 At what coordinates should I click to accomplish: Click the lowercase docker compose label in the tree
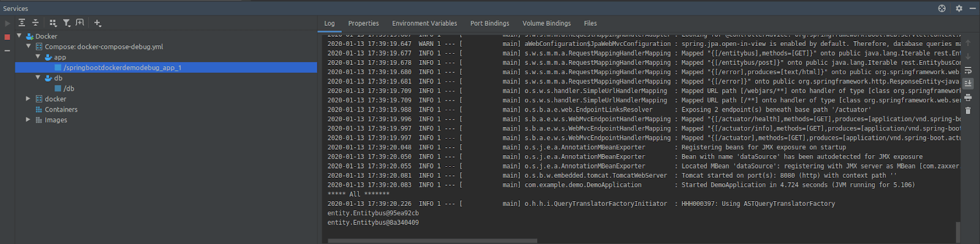[55, 99]
